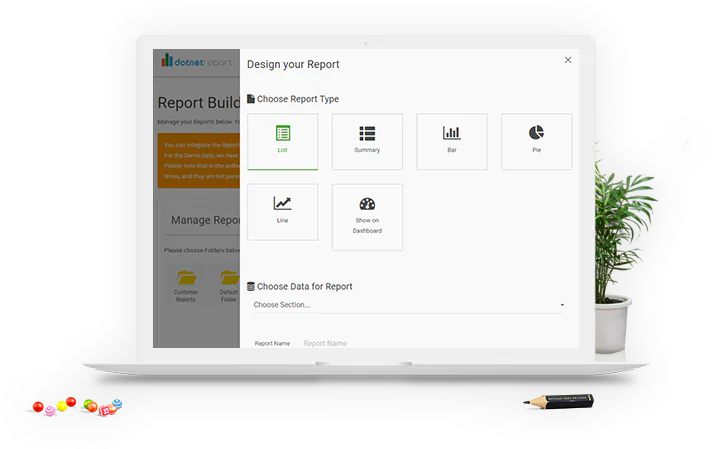Choose the Summary report type

[x=367, y=142]
